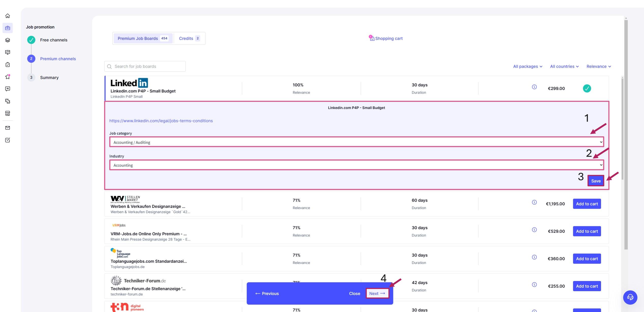Click the shopping cart icon
The width and height of the screenshot is (644, 312).
(372, 38)
